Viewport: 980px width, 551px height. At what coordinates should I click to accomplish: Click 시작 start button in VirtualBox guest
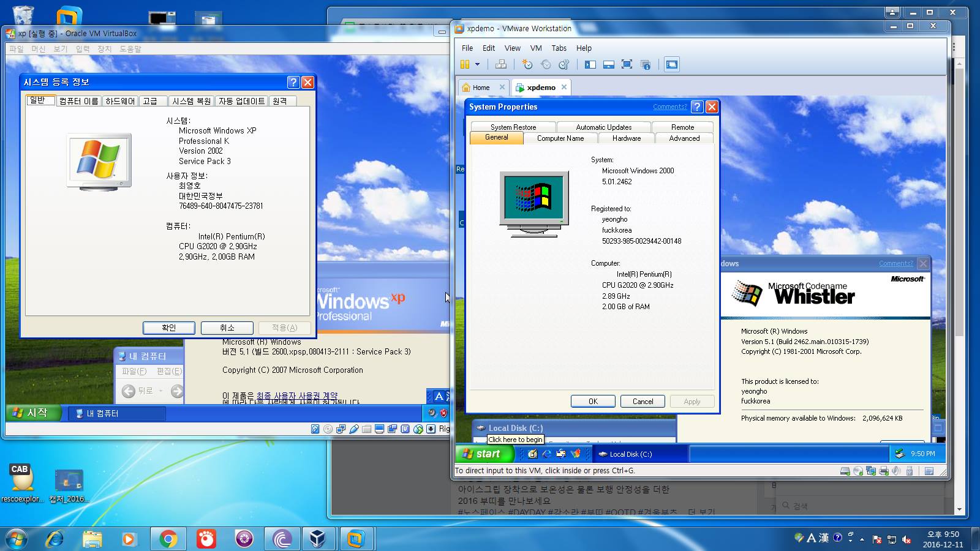(x=33, y=413)
